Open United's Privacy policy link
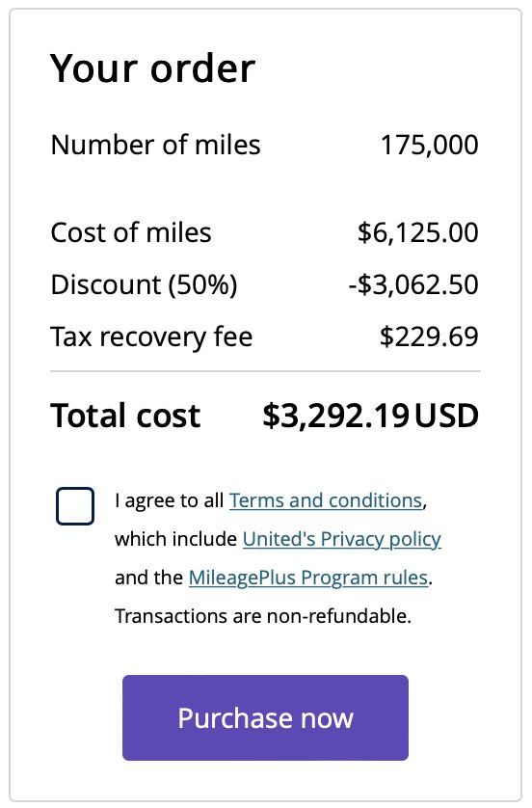Screen dimensions: 532x808 click(342, 539)
